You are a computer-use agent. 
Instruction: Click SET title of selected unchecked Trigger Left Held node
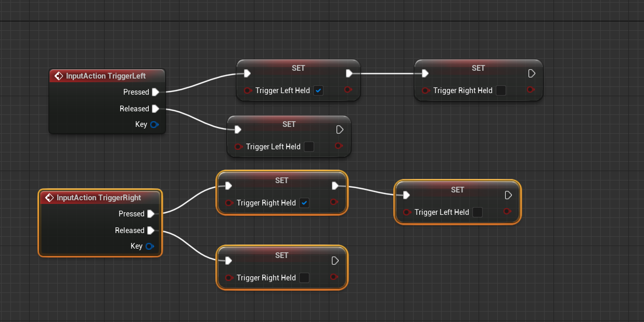point(458,190)
